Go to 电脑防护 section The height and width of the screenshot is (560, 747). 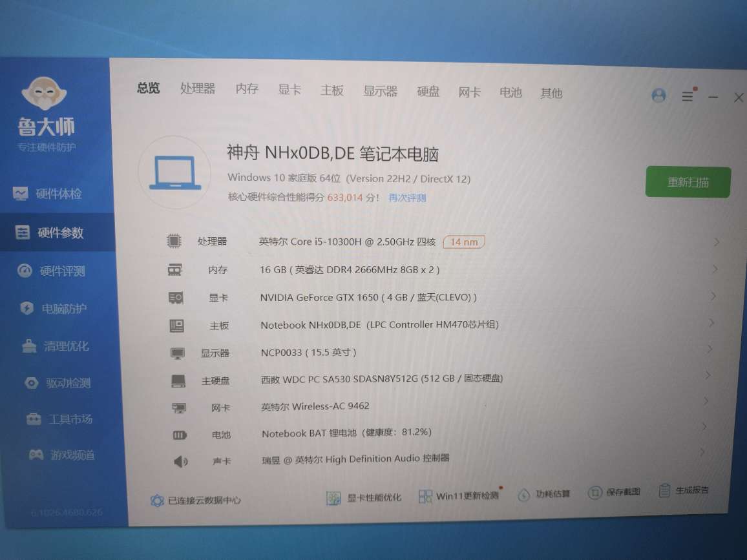[54, 309]
